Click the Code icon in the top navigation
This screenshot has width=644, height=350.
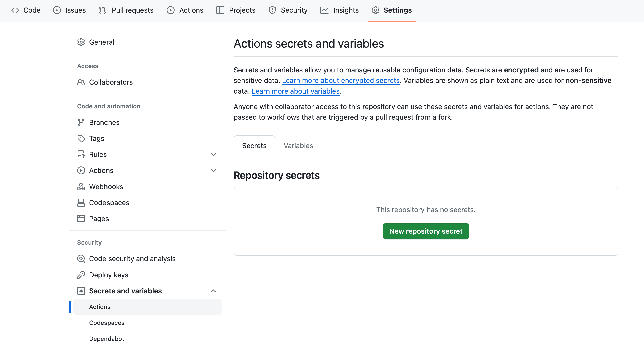15,10
